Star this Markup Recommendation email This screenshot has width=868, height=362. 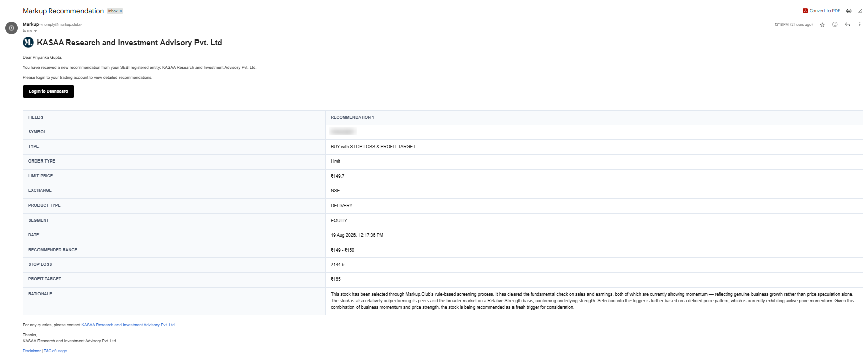[822, 24]
